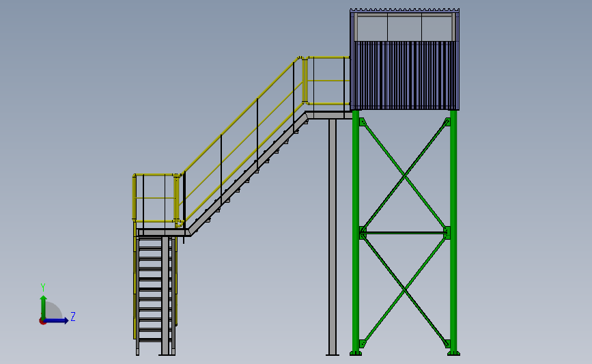Select the tall gray support post under upper landing

coord(333,237)
